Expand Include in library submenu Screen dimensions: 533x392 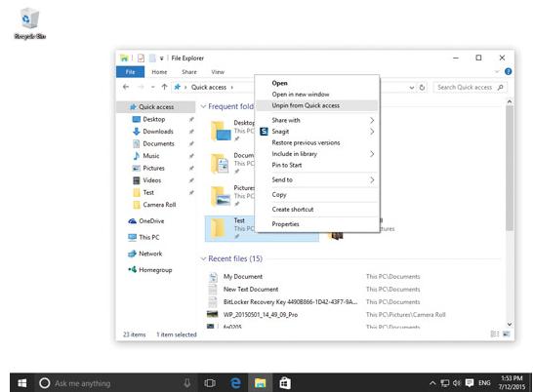[317, 153]
